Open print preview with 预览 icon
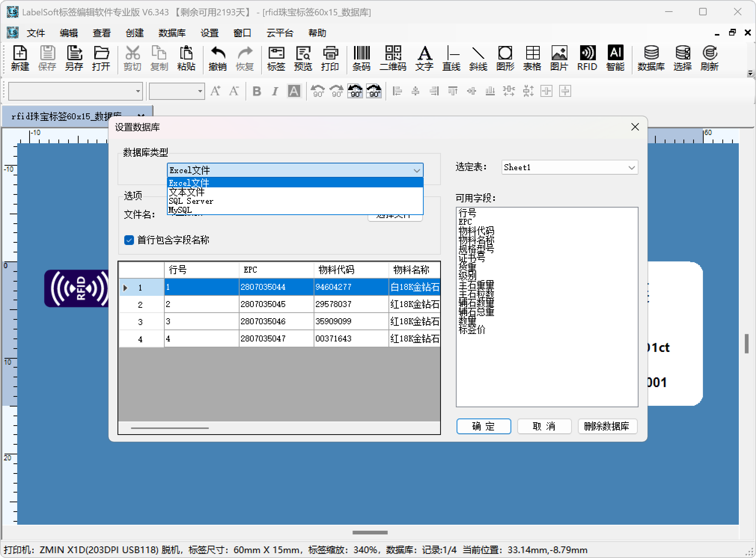 303,58
